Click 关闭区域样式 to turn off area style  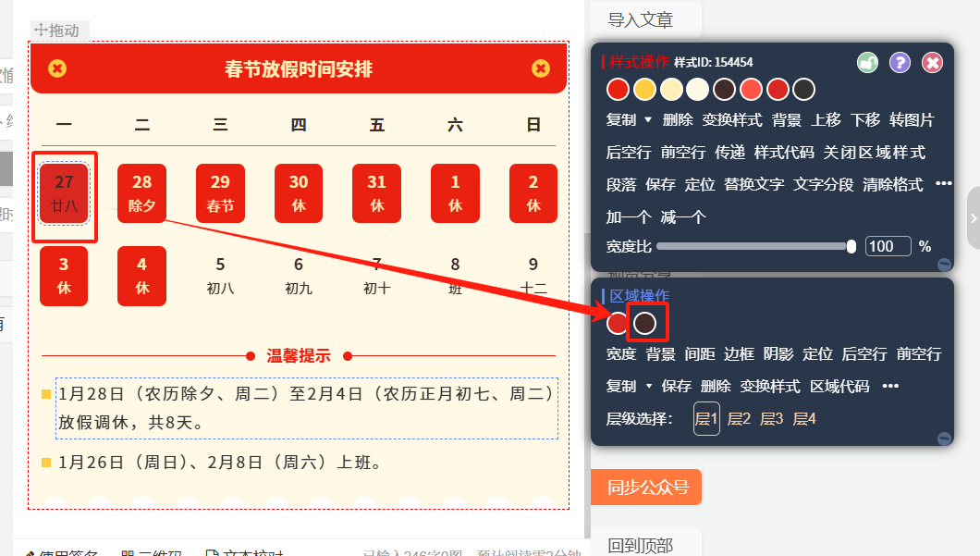tap(875, 152)
